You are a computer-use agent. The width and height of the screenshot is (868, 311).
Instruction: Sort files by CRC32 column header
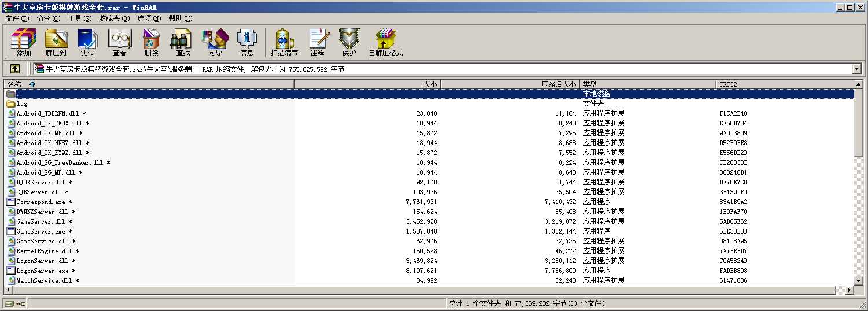click(x=785, y=84)
